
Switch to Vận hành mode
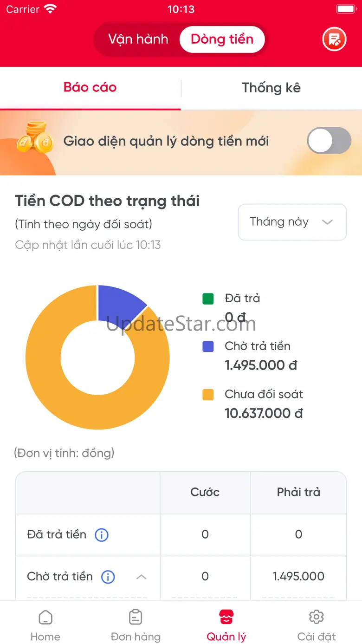point(138,39)
